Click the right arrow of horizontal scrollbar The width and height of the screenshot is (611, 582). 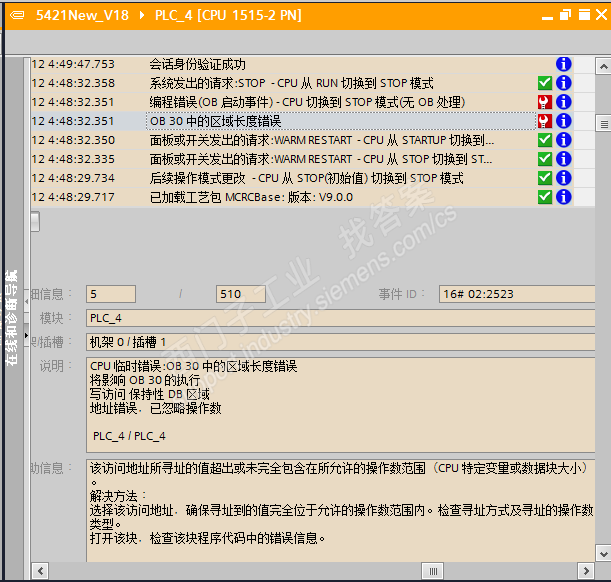[586, 571]
